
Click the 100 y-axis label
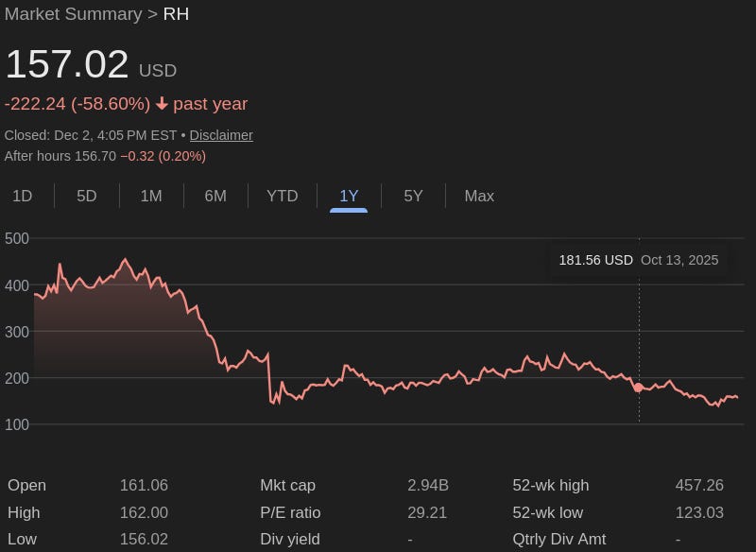click(x=17, y=424)
